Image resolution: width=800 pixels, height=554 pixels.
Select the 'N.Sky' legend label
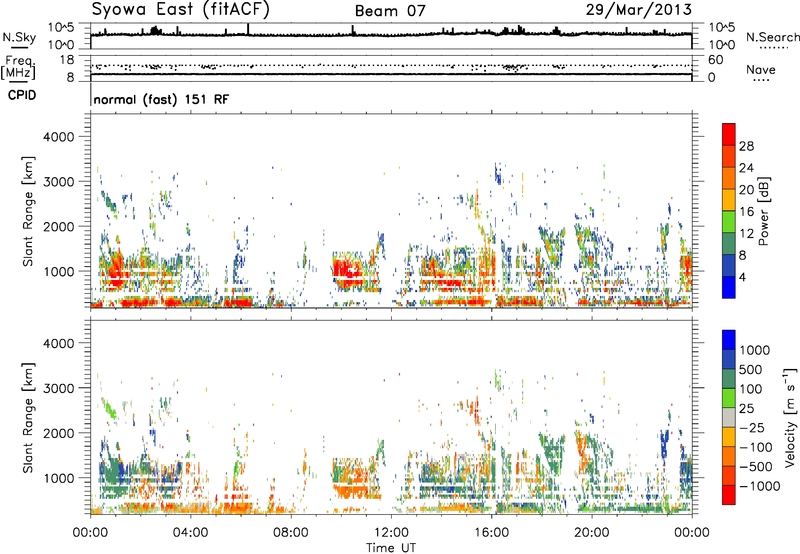19,37
